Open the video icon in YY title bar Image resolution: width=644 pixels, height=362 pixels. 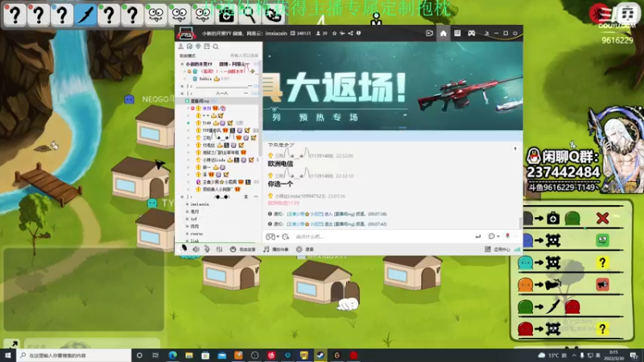click(429, 33)
